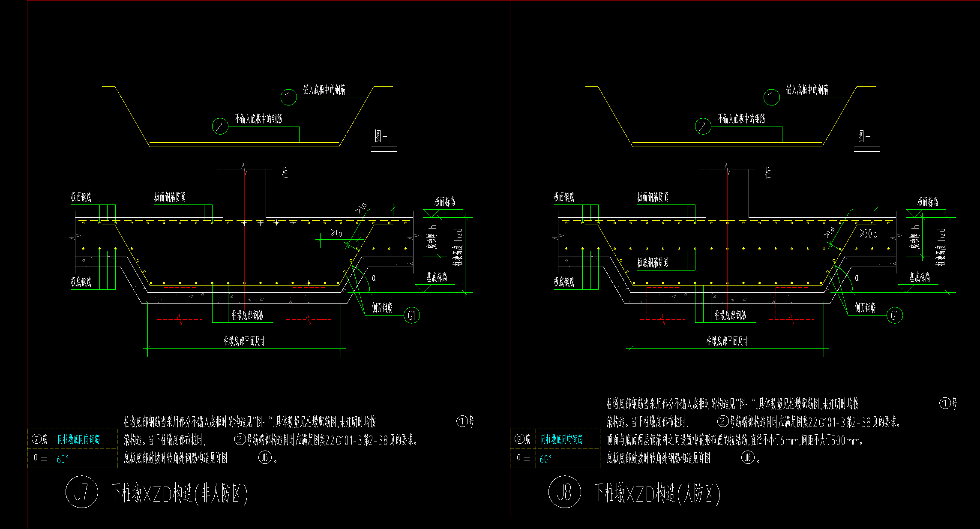Select the G1 bubble in left drawing
Image resolution: width=980 pixels, height=529 pixels.
[411, 316]
